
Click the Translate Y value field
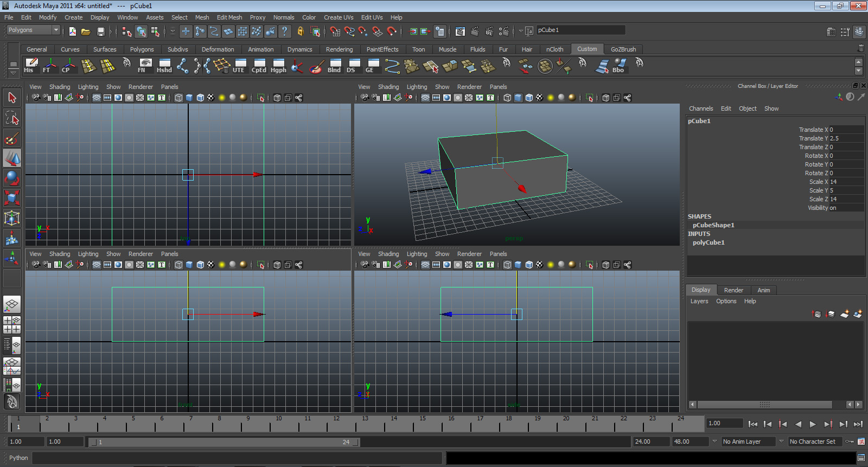[846, 138]
